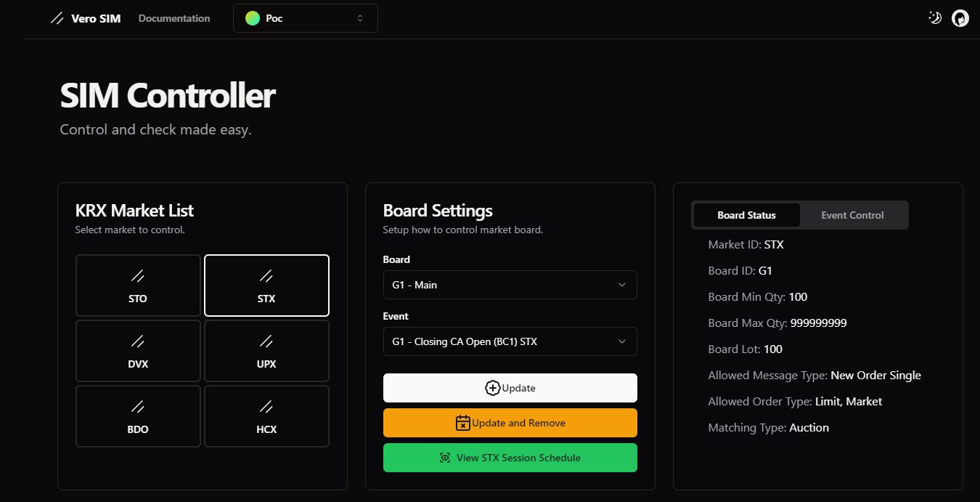Click the KRX Market List title
The height and width of the screenshot is (502, 980).
pos(134,211)
